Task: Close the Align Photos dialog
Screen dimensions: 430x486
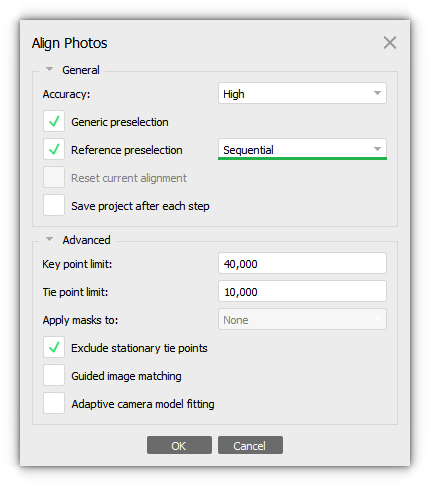Action: (x=389, y=43)
